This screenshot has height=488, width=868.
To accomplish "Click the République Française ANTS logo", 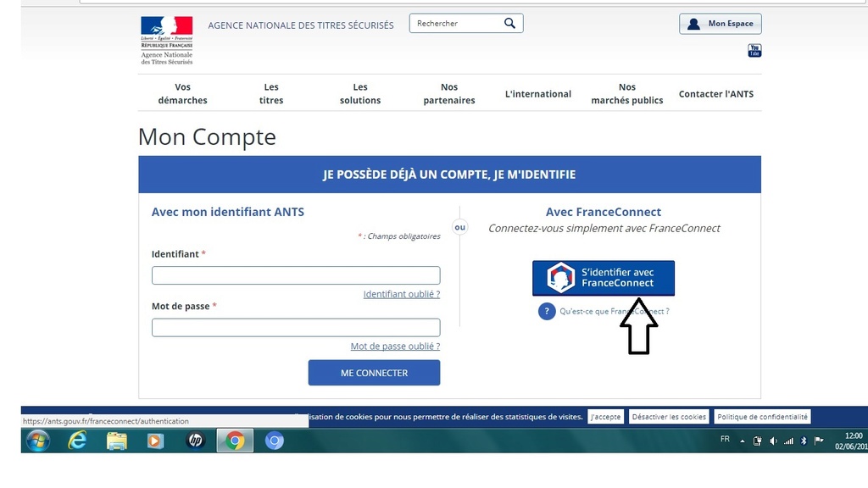I will pyautogui.click(x=167, y=41).
